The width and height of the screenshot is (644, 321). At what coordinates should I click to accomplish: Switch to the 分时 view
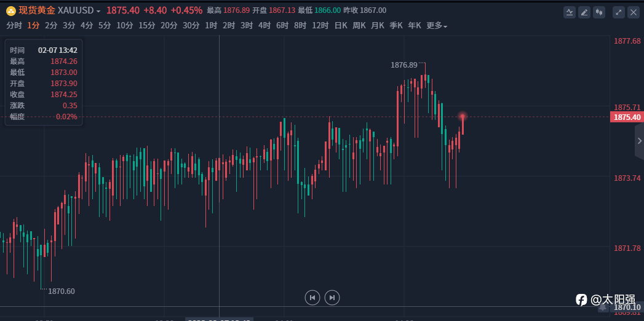14,26
